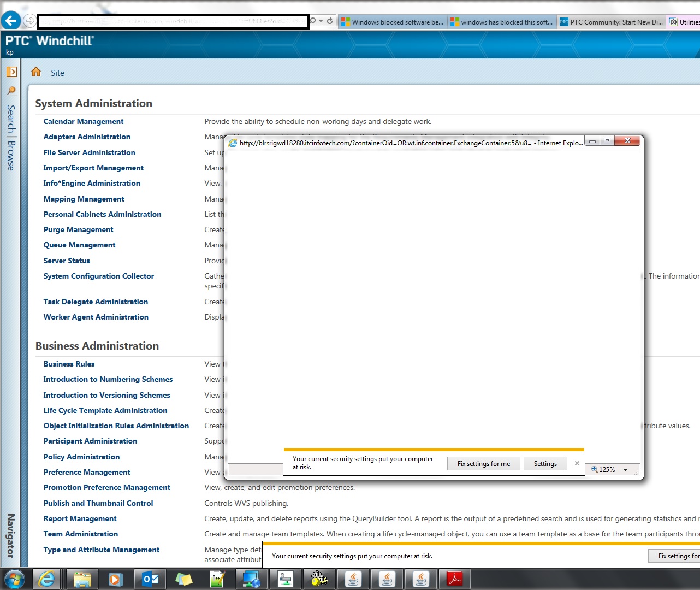Open Introduction to Numbering Schemes
This screenshot has height=590, width=700.
coord(108,379)
